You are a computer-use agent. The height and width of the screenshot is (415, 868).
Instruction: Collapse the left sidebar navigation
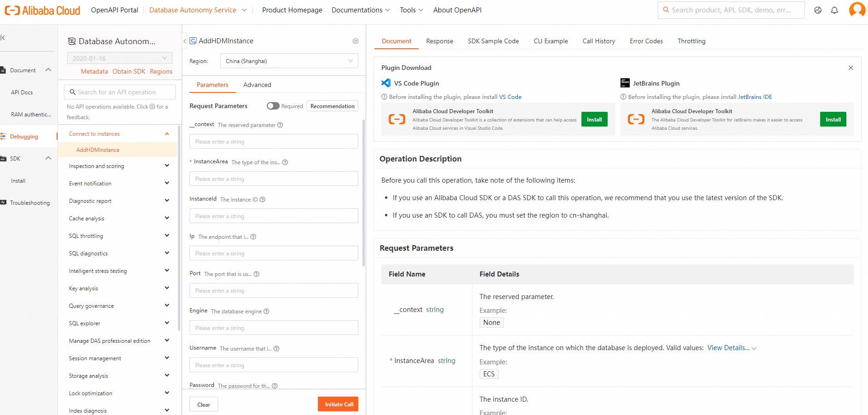click(x=3, y=38)
